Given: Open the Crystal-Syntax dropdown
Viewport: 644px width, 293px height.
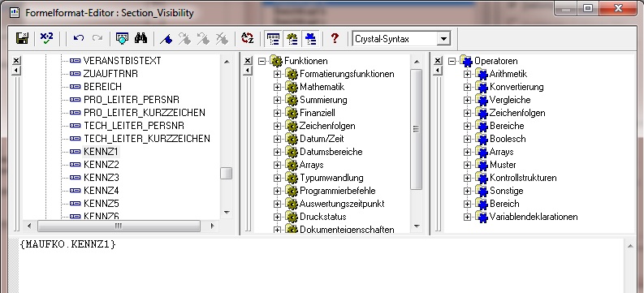Looking at the screenshot, I should 443,39.
